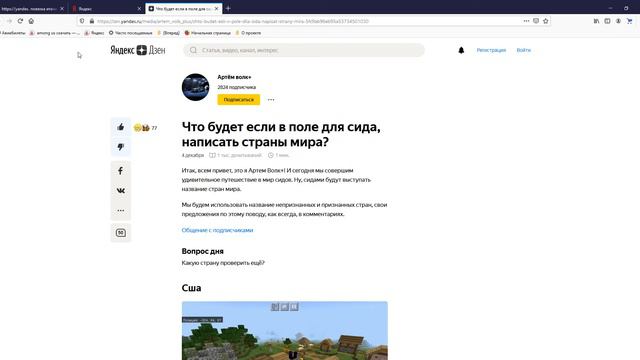
Task: Close the Яндекс tab
Action: 139,8
